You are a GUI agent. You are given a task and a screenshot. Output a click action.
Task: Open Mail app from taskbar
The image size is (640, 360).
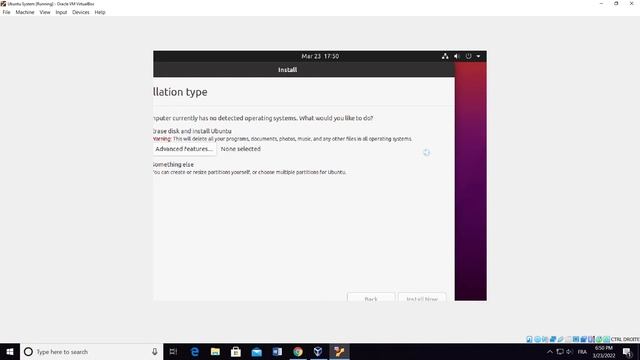pyautogui.click(x=256, y=351)
